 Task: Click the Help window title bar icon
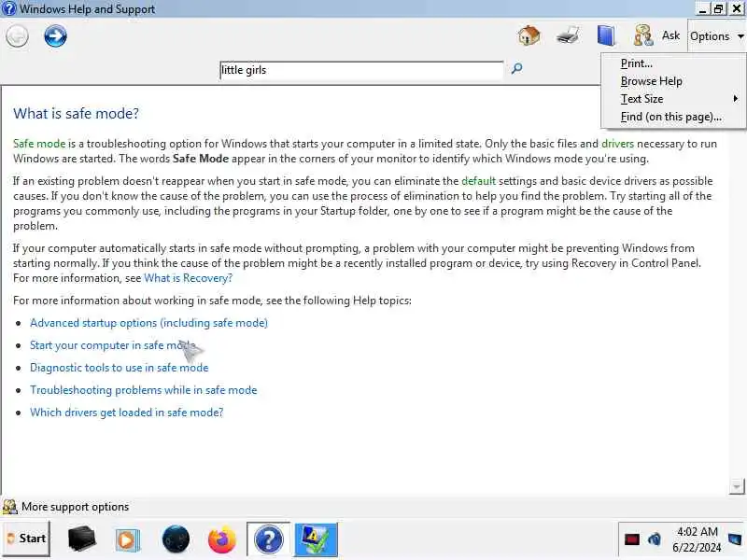pos(8,8)
